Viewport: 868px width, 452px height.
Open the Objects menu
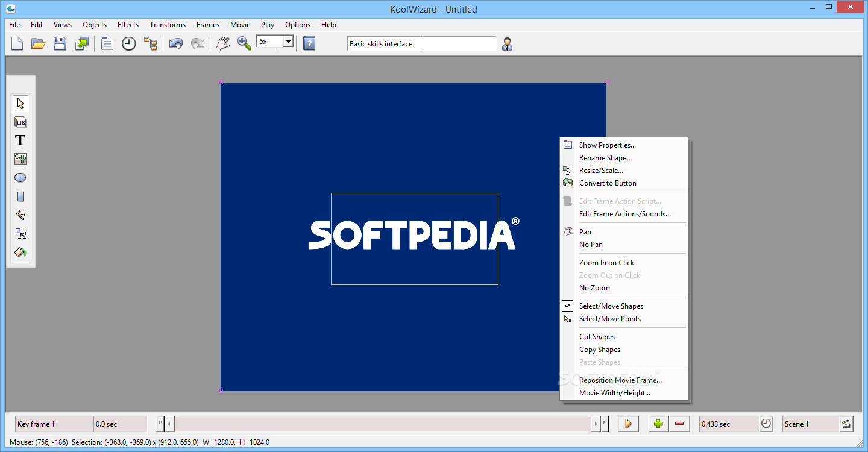95,25
